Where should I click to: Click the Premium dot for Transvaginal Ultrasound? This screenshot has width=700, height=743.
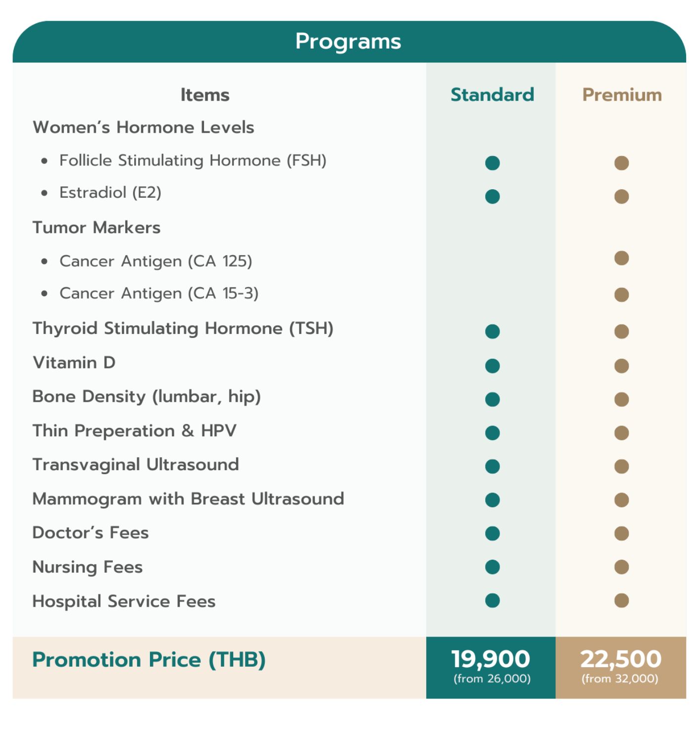[621, 467]
